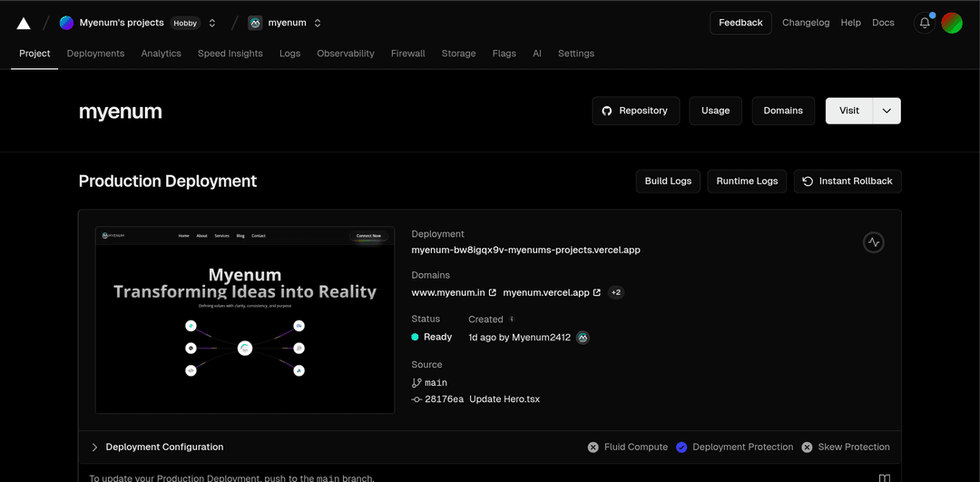Click the main branch link

[436, 382]
